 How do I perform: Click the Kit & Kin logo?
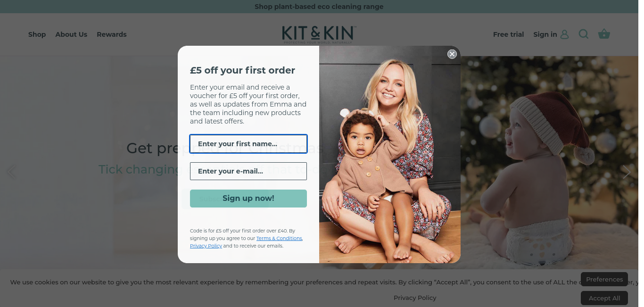click(x=319, y=34)
